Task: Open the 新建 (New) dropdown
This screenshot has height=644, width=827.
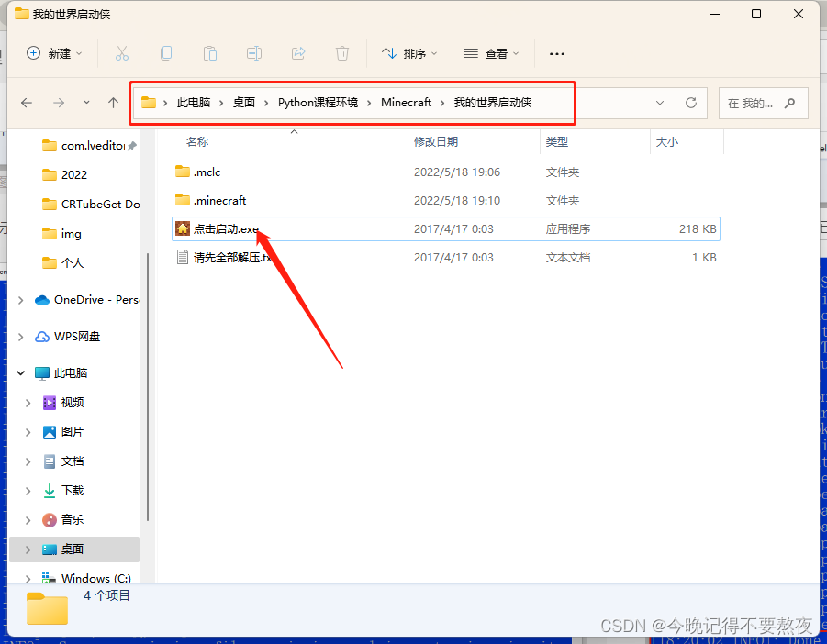Action: tap(54, 54)
